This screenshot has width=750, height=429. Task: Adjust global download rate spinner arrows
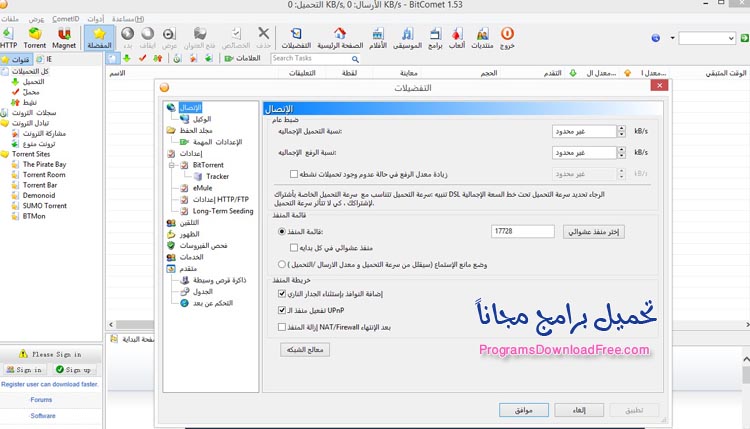coord(621,131)
